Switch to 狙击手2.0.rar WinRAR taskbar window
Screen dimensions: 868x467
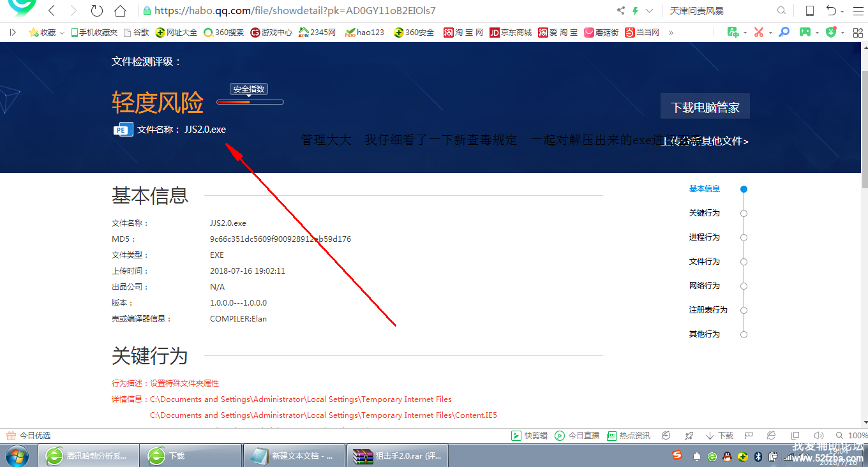point(398,456)
